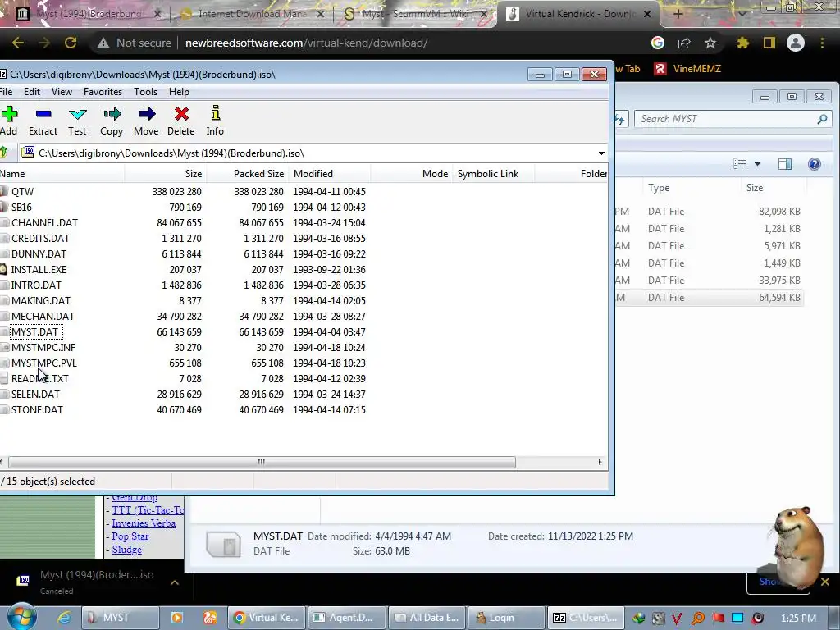Sort by Modified column header
840x630 pixels.
tap(330, 174)
